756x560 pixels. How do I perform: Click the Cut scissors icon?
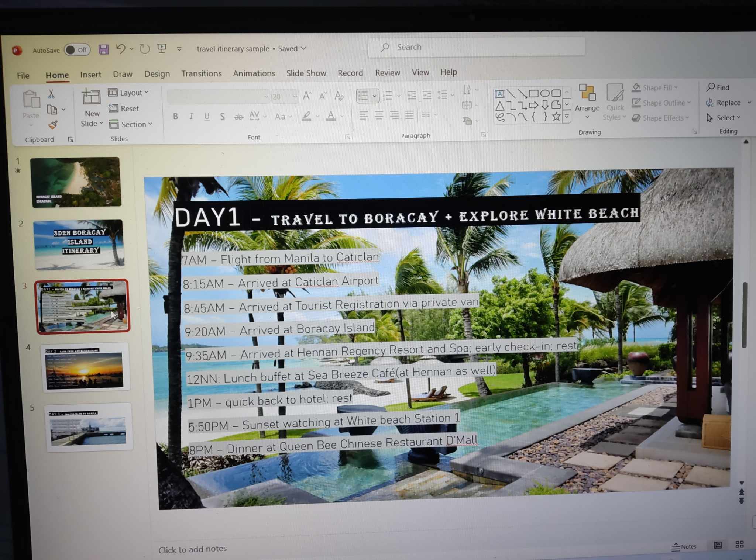click(x=51, y=94)
